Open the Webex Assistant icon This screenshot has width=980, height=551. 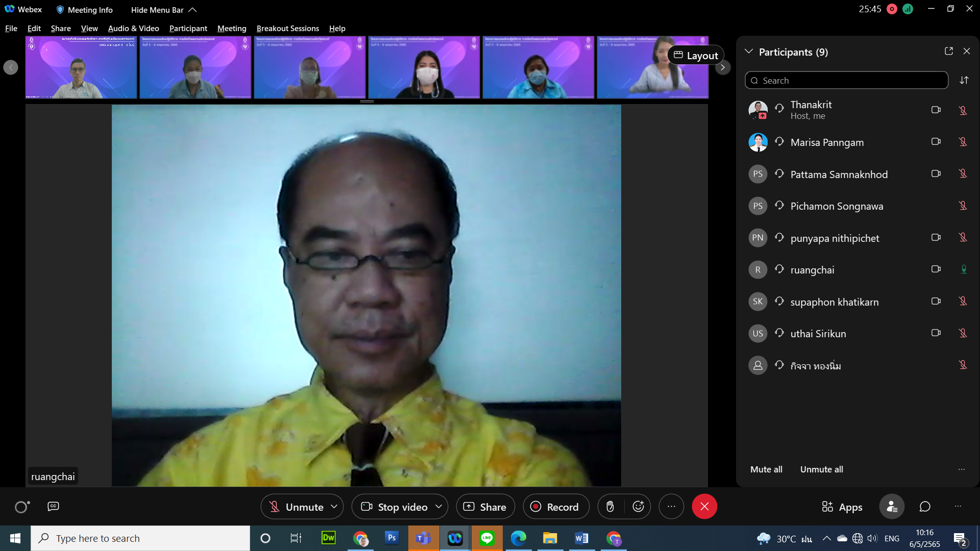(22, 507)
